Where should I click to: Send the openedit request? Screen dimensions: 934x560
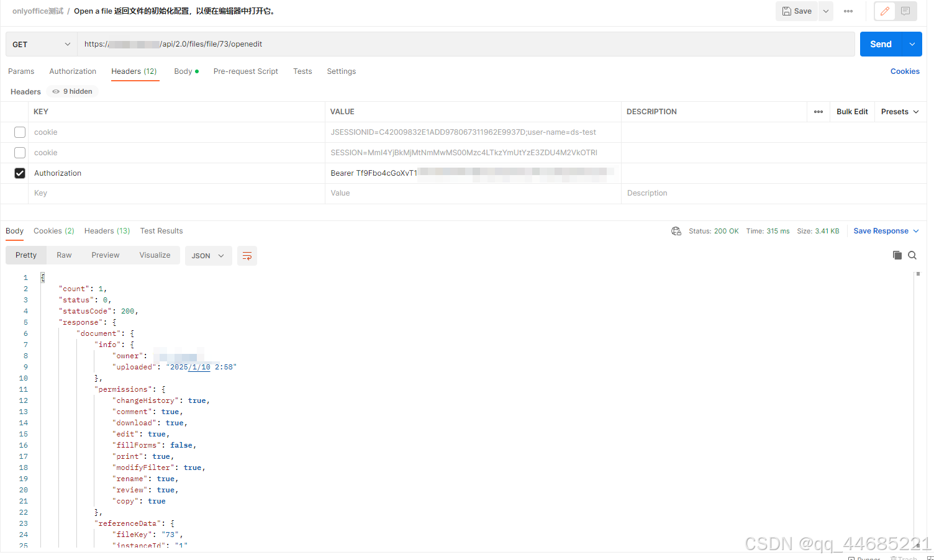[x=881, y=44]
